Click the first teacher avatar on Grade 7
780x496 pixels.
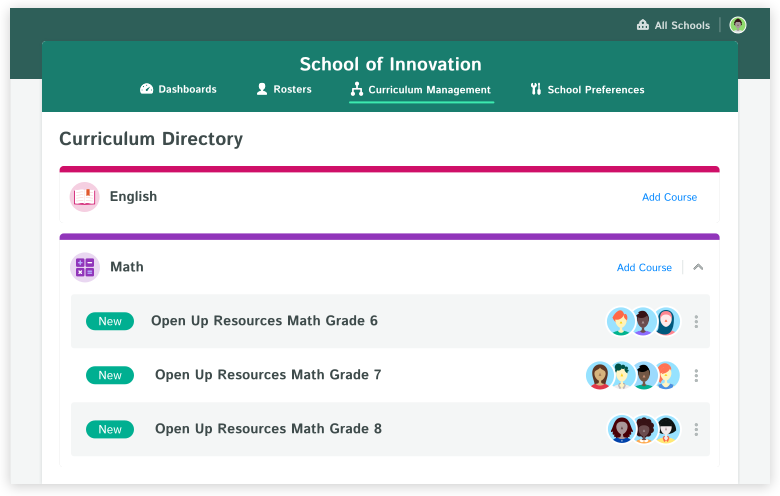coord(599,376)
